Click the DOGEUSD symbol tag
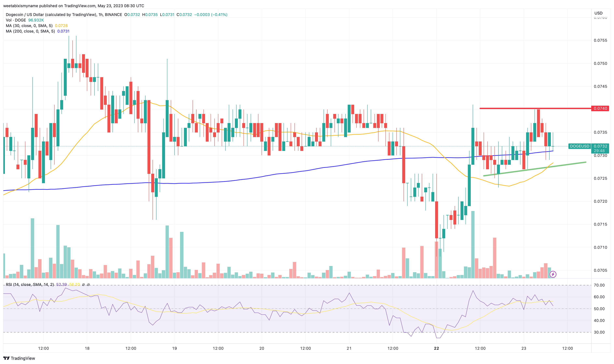Screen dimensions: 614x364 point(579,146)
